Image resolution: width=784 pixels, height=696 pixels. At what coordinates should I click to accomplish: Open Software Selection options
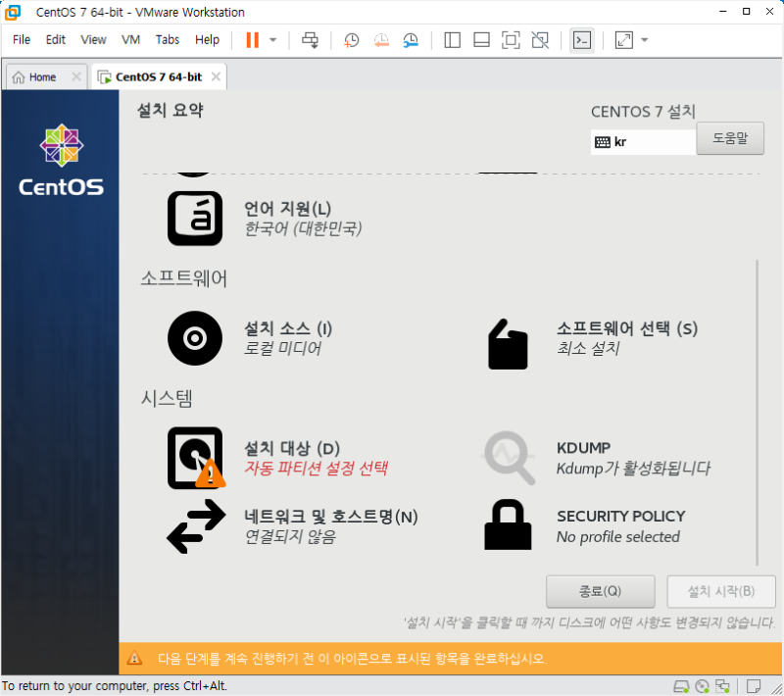coord(507,343)
